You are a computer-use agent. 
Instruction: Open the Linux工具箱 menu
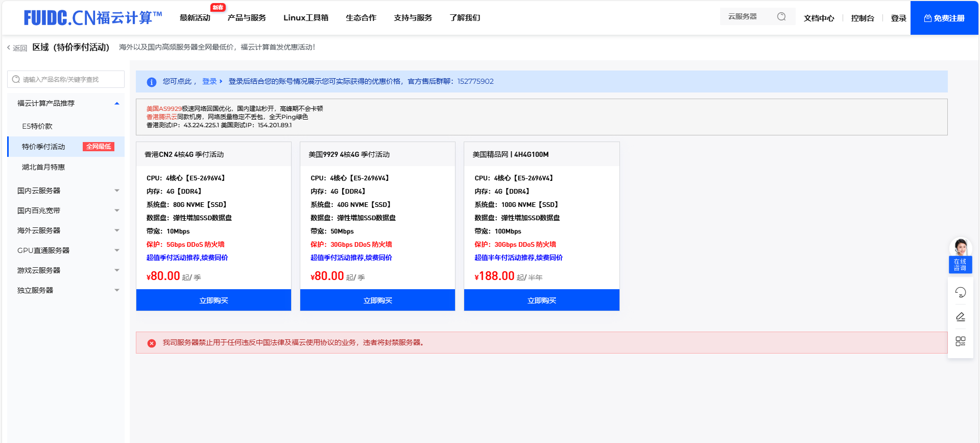[x=305, y=18]
